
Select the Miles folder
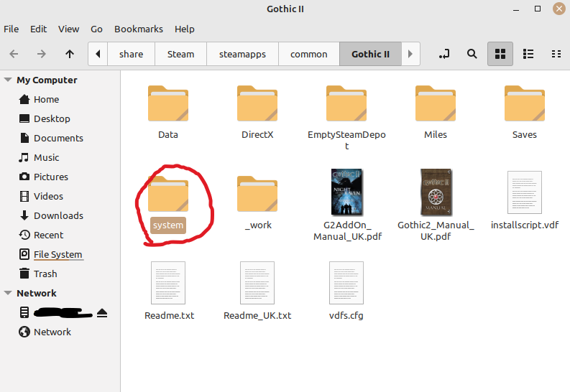tap(436, 113)
